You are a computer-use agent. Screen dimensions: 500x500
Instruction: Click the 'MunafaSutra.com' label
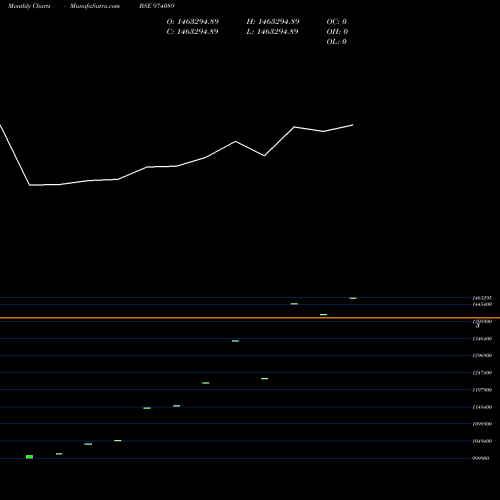pos(95,6)
